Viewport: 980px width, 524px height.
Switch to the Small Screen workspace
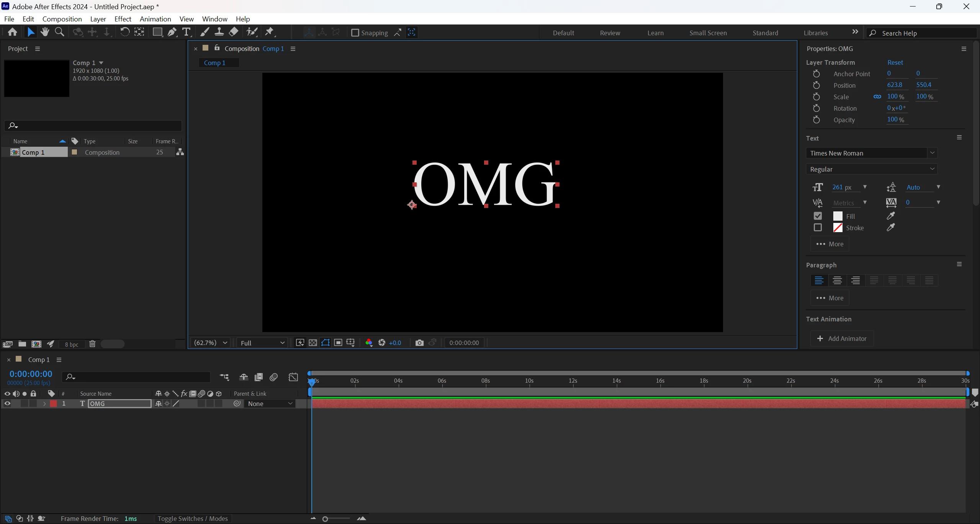708,33
